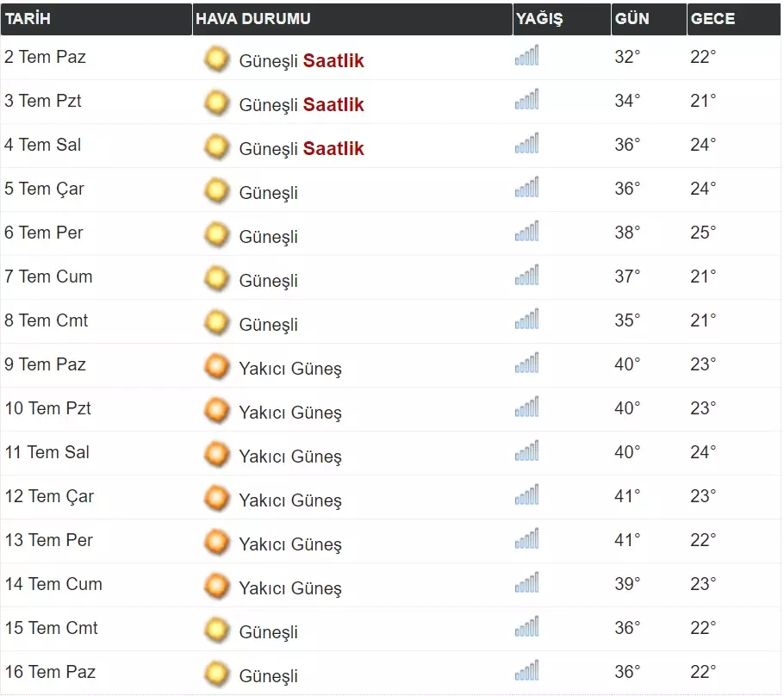784x696 pixels.
Task: Click the scorching sun icon for 9 Tem Paz
Action: click(216, 367)
